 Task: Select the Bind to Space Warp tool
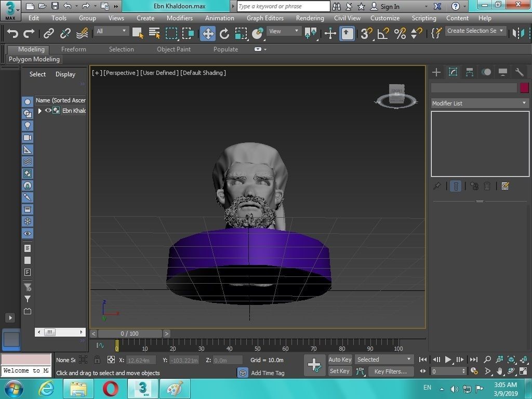(82, 33)
